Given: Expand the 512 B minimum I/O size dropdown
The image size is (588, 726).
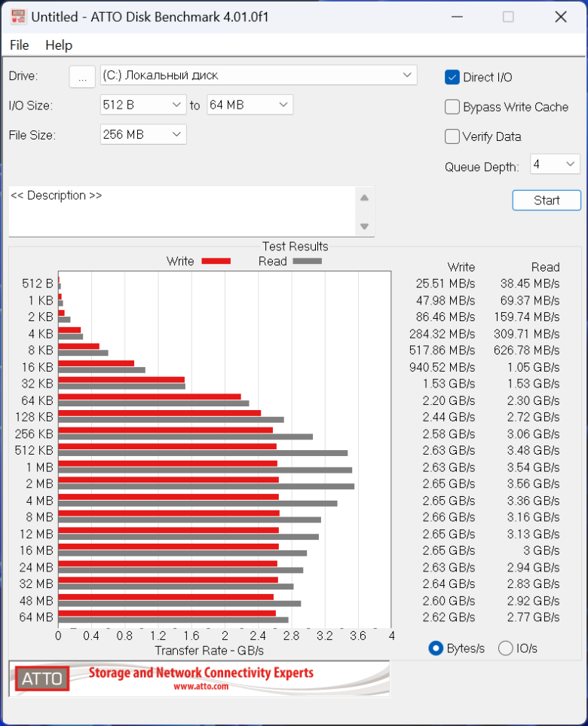Looking at the screenshot, I should 143,105.
